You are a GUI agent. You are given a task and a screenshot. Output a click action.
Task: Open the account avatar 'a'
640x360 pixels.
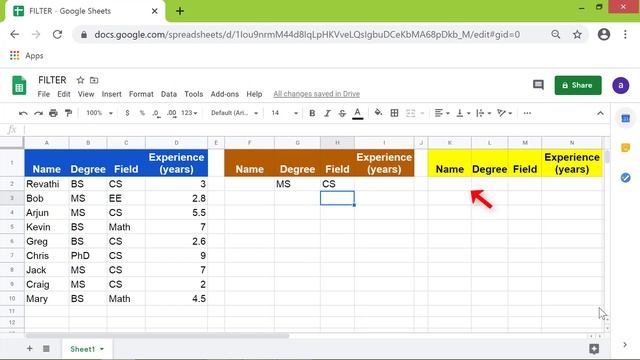(x=620, y=85)
